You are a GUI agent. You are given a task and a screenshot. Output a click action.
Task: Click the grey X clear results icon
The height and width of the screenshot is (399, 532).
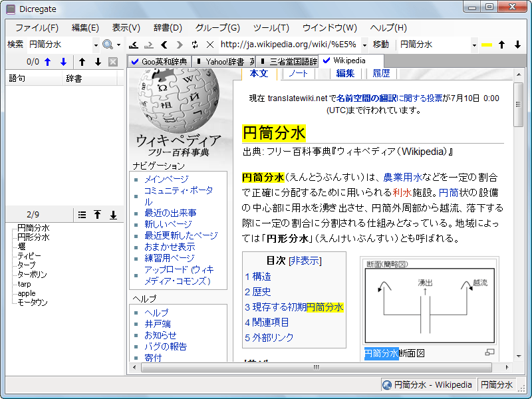(x=113, y=62)
